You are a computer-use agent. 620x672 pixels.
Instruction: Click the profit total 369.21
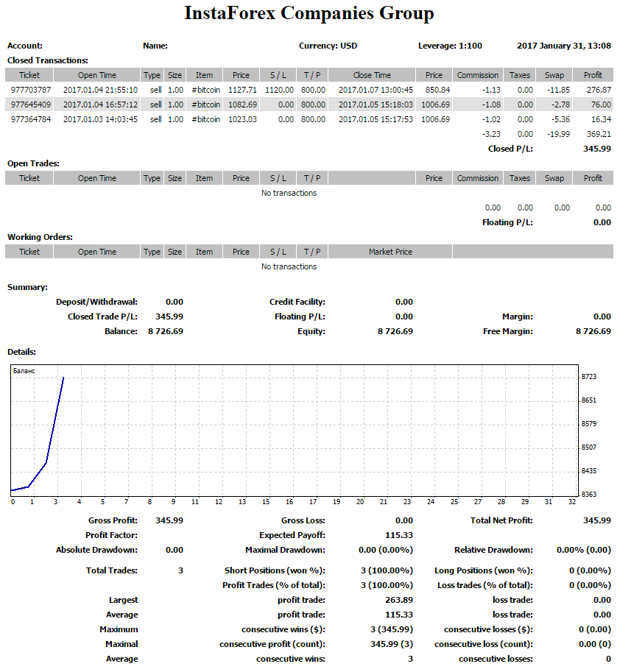click(599, 134)
